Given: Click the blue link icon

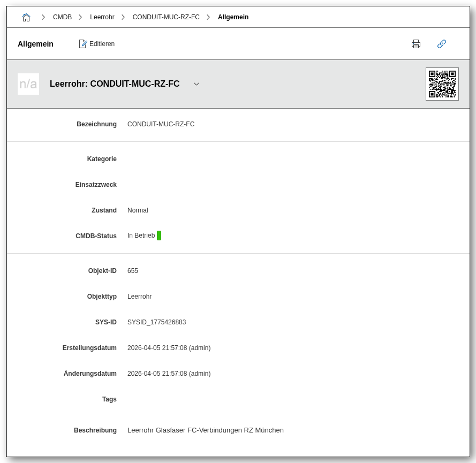Looking at the screenshot, I should 442,44.
